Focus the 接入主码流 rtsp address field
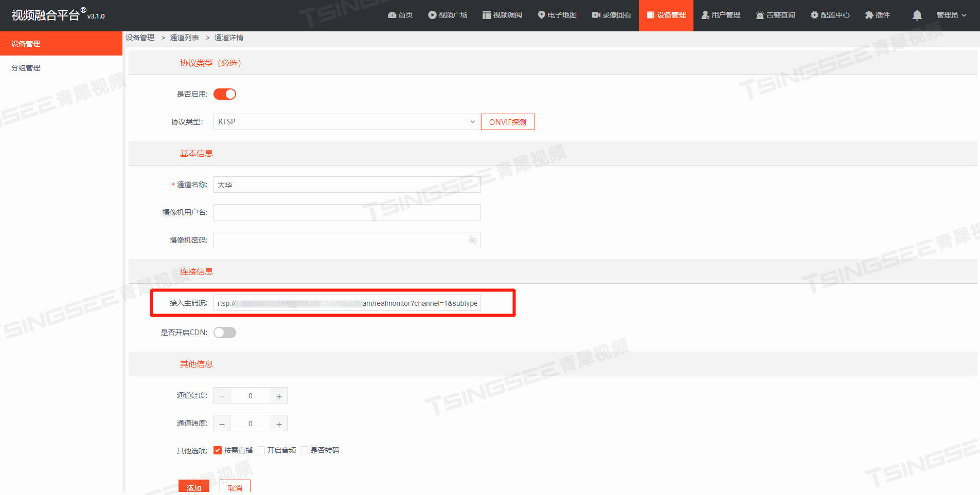Screen dimensions: 980x495 click(347, 303)
